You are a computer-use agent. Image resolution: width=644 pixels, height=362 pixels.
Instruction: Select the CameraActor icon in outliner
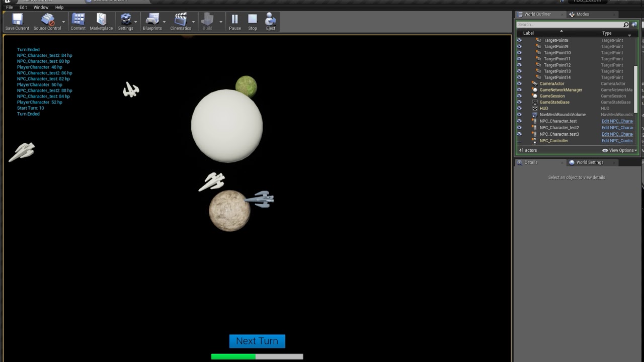534,83
